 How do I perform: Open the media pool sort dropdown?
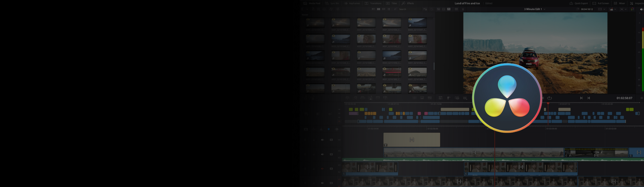coord(425,9)
